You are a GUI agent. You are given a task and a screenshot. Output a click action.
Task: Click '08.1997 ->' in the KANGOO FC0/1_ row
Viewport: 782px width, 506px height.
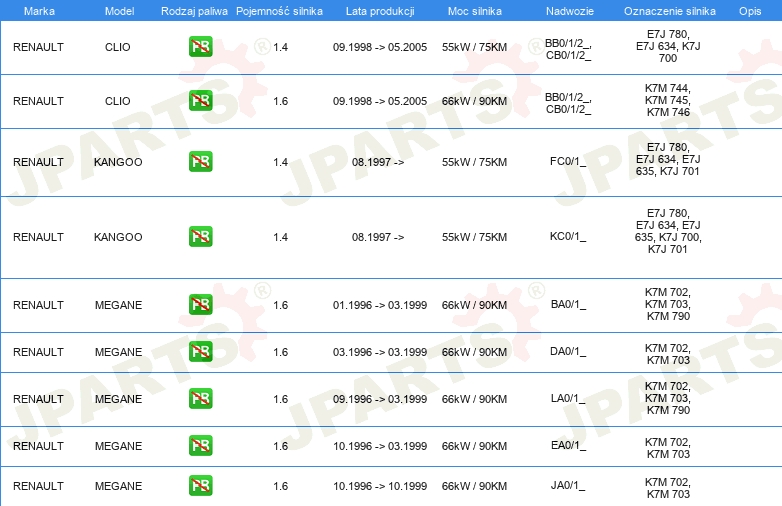click(x=378, y=162)
